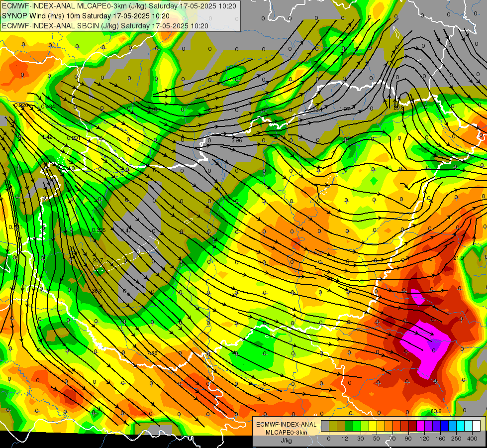
Task: Click the legend scale value 12
Action: tap(345, 439)
